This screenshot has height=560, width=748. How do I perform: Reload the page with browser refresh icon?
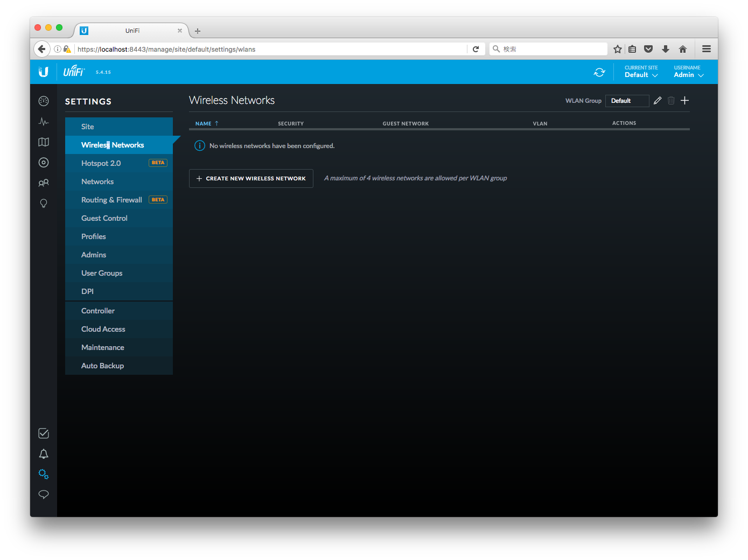pyautogui.click(x=476, y=49)
